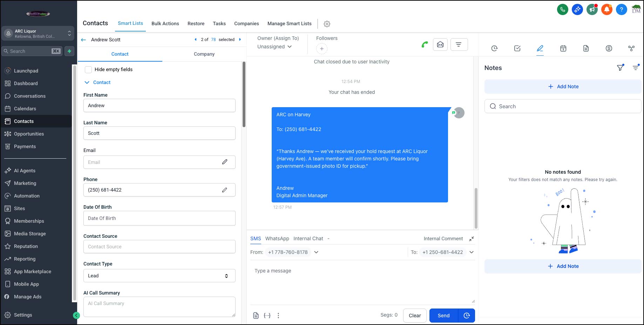Viewport: 644px width, 325px height.
Task: Open the Contact Type Lead dropdown
Action: [x=159, y=276]
